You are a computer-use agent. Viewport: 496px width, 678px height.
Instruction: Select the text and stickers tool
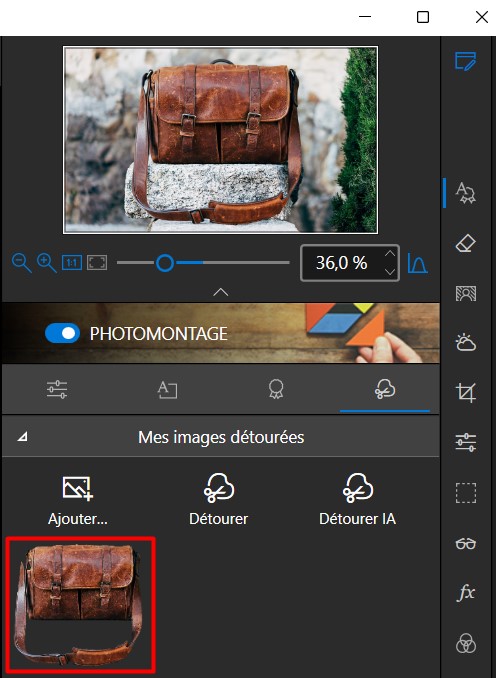coord(466,193)
